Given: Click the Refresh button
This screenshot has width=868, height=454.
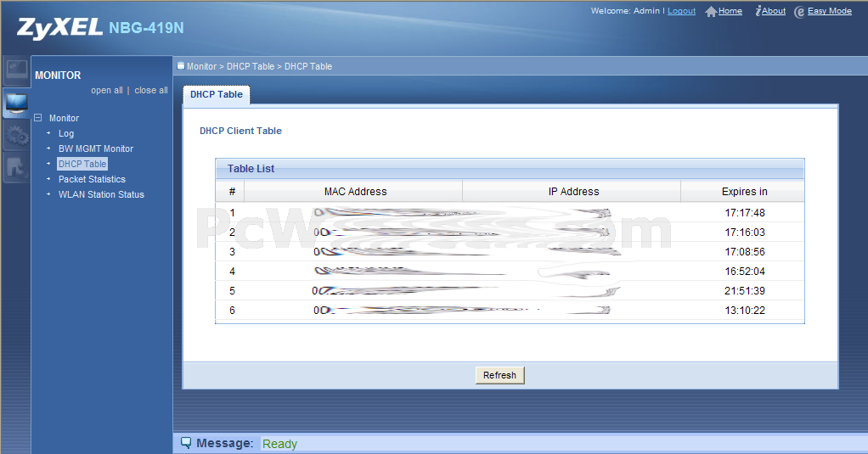Looking at the screenshot, I should 500,375.
